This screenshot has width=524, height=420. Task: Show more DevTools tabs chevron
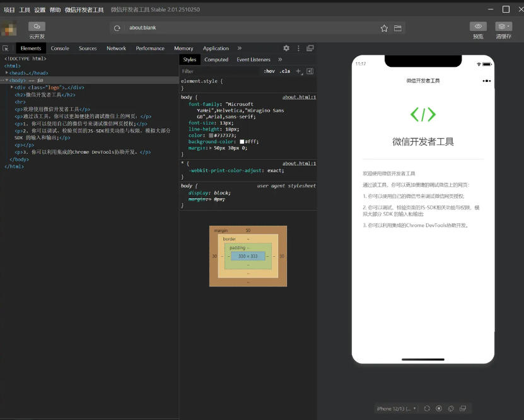click(x=240, y=48)
